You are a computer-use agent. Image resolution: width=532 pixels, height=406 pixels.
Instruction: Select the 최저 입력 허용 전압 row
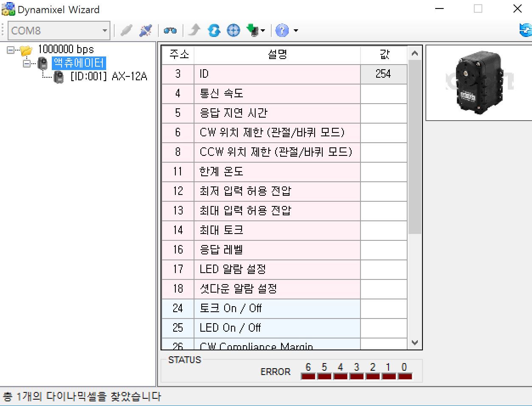click(x=284, y=191)
